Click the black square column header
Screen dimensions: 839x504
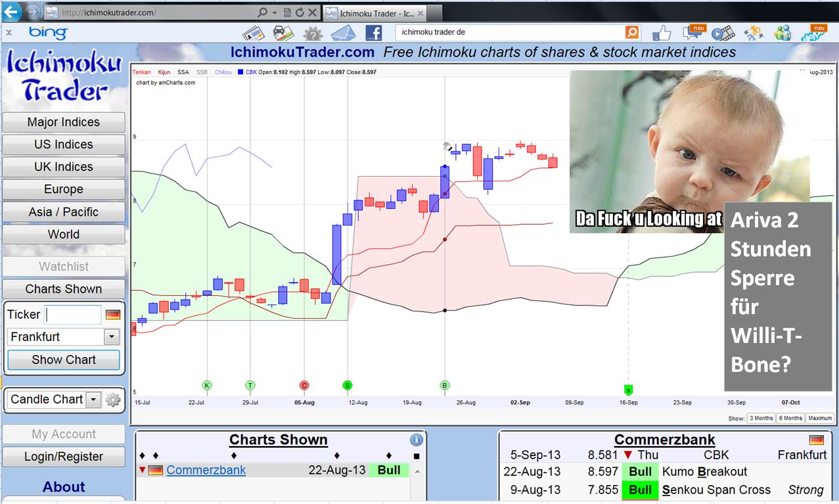pos(416,456)
